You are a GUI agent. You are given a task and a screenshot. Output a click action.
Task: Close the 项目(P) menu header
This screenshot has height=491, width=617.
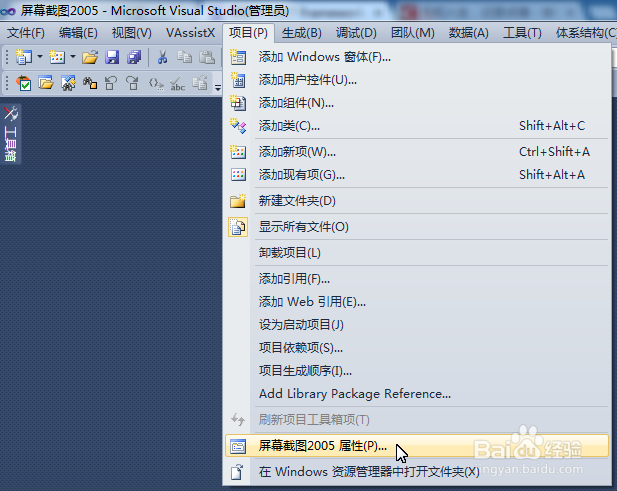pos(248,33)
